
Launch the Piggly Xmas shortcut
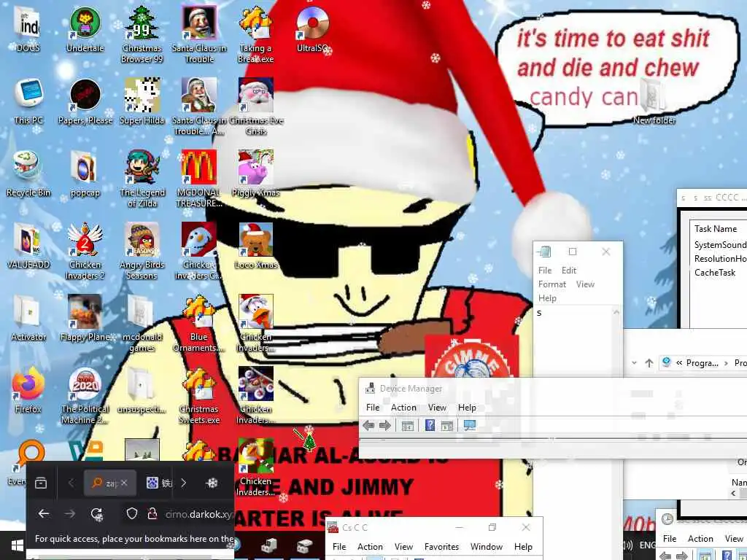click(x=256, y=174)
